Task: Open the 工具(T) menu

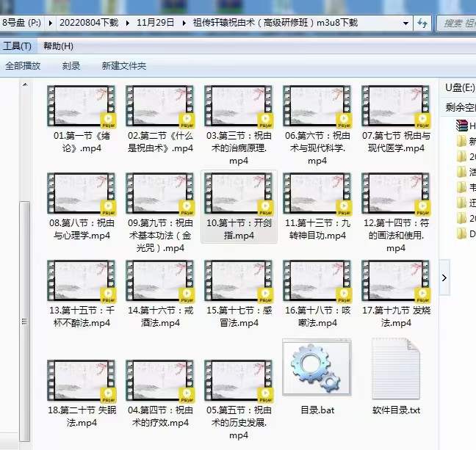Action: pos(17,46)
